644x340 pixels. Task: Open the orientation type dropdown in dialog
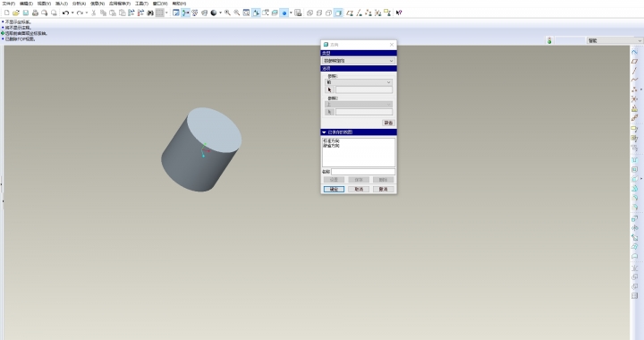[359, 61]
